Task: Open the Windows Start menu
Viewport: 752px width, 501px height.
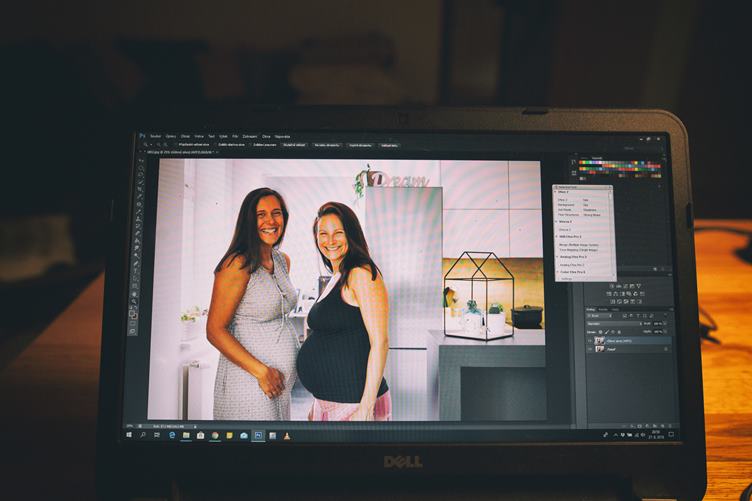Action: coord(129,435)
